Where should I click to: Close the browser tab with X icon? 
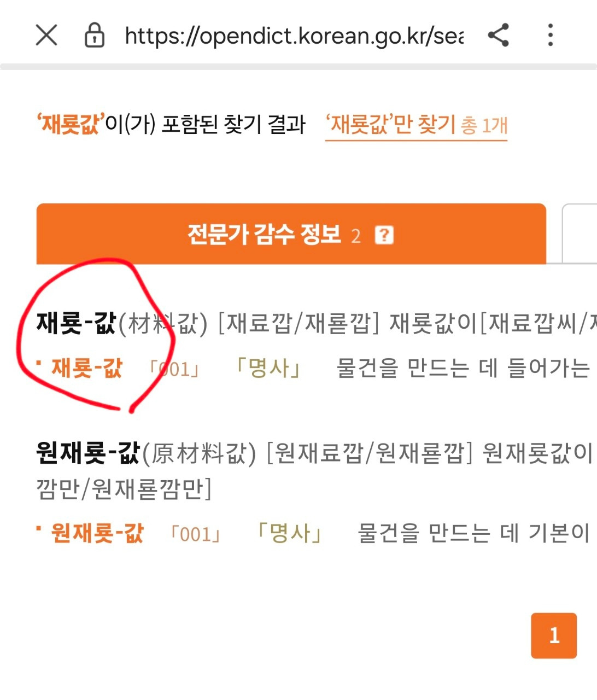(x=46, y=36)
